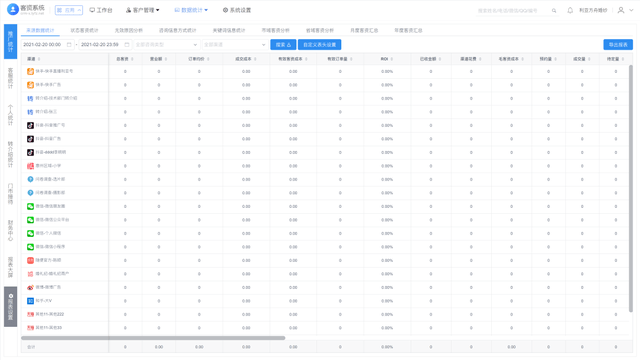Click Kuaishou icon in 快手广告 row

[x=30, y=85]
